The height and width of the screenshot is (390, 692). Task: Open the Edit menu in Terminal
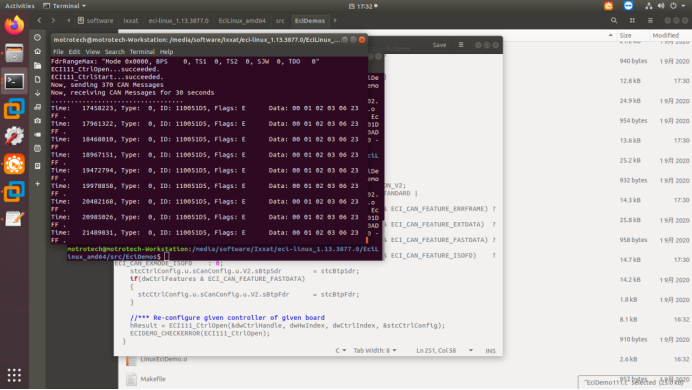coord(74,52)
